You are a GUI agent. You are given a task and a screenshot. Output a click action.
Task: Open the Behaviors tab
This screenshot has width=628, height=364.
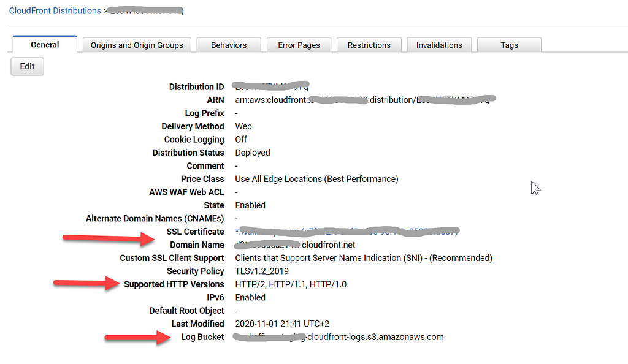point(229,45)
